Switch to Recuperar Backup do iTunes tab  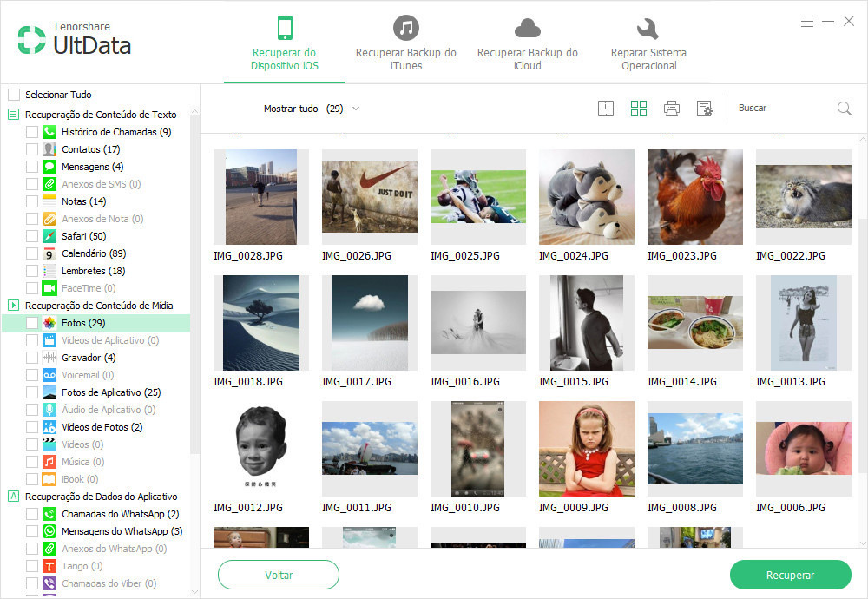[405, 43]
